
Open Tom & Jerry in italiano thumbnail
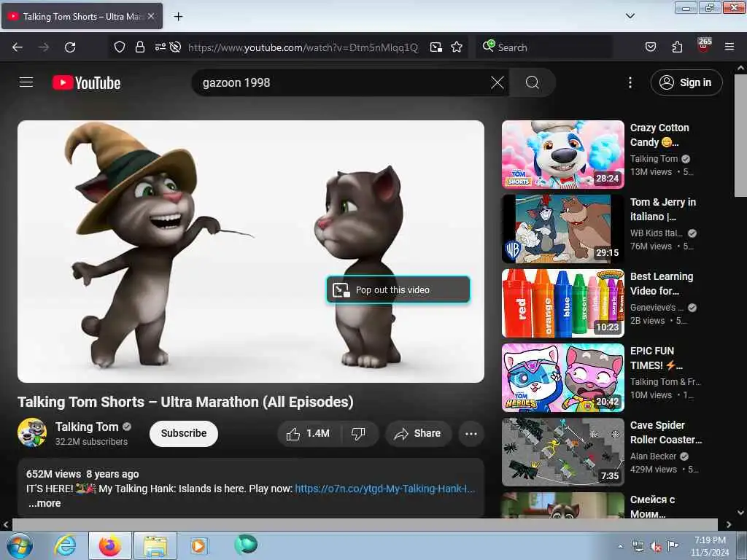[562, 228]
